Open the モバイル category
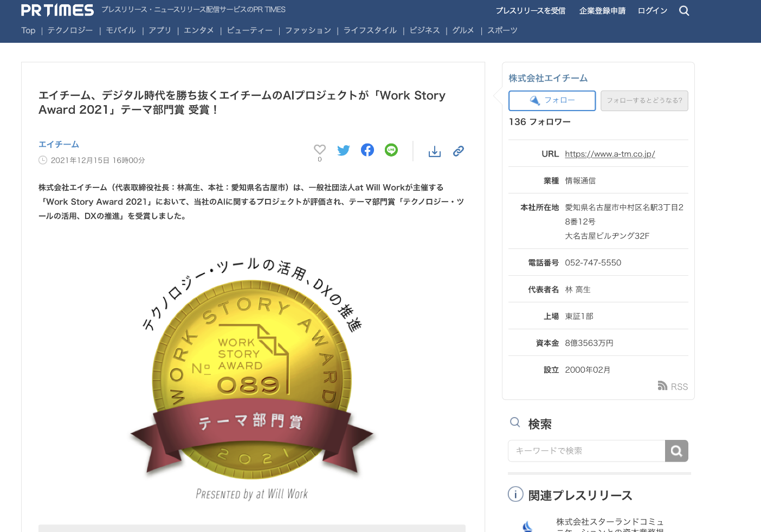Screen dimensions: 761x532 tap(121, 30)
